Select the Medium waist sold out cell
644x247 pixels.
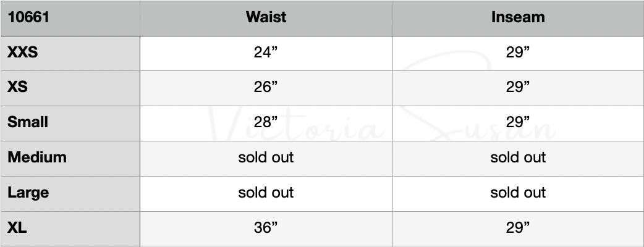(x=266, y=157)
